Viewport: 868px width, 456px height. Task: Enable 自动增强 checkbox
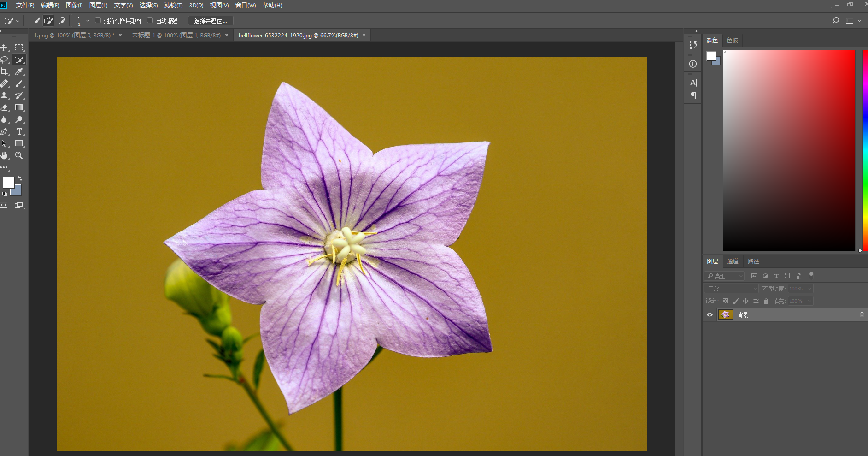click(x=150, y=20)
